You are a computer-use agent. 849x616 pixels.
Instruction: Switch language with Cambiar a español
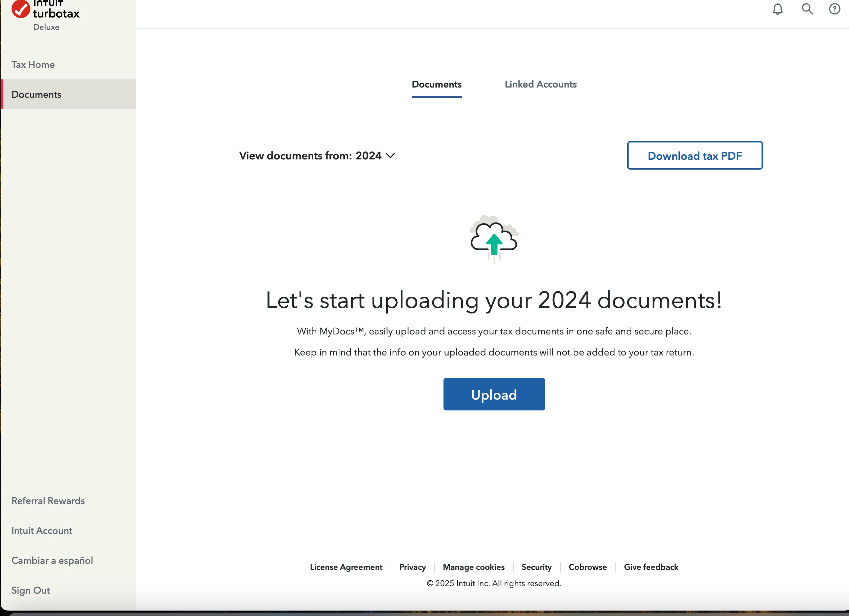coord(52,560)
